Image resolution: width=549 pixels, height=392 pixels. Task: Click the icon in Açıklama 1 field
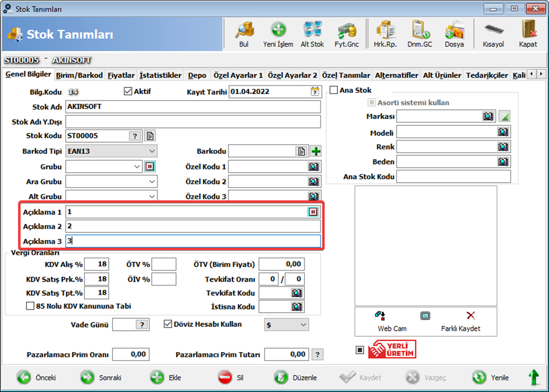[313, 212]
